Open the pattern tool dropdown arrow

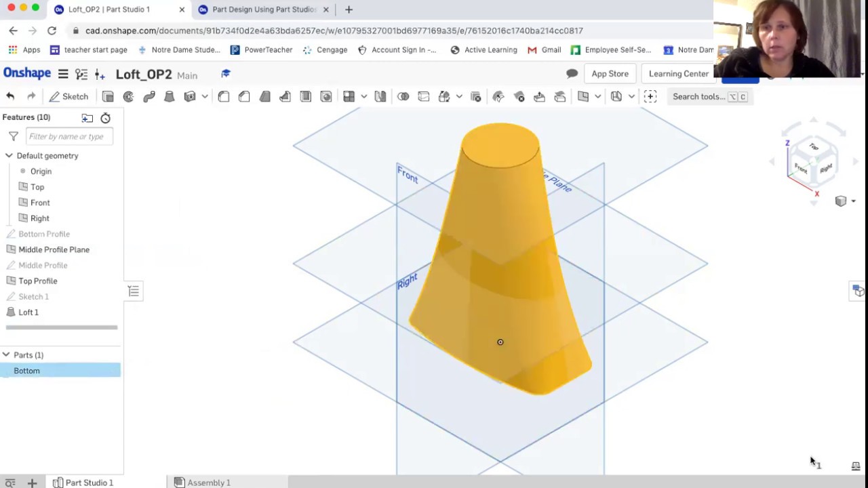(364, 96)
